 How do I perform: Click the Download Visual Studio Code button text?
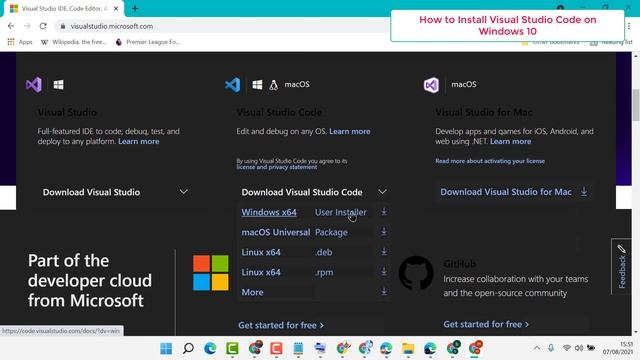click(x=302, y=192)
